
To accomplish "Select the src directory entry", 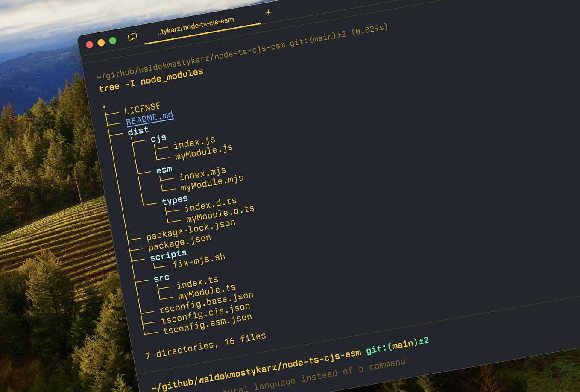I will (x=161, y=277).
